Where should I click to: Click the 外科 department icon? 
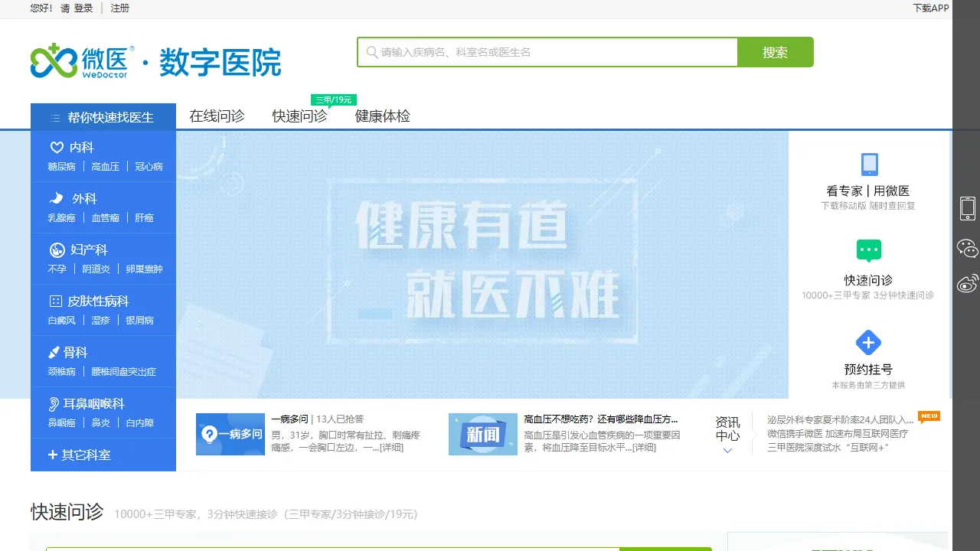(x=57, y=198)
